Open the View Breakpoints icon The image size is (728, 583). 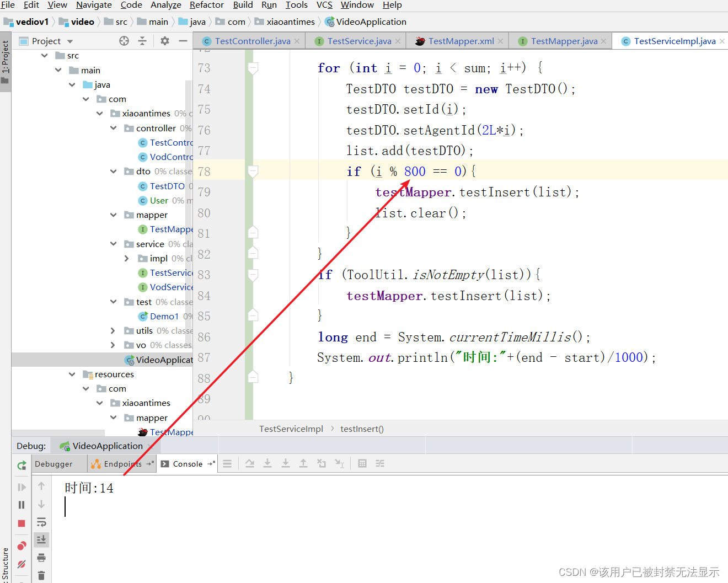(22, 546)
